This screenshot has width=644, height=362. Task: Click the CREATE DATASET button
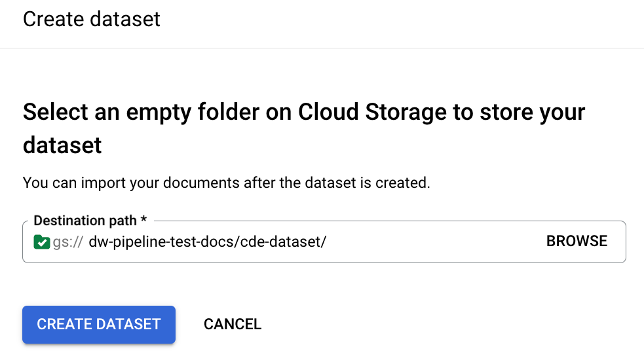click(99, 324)
